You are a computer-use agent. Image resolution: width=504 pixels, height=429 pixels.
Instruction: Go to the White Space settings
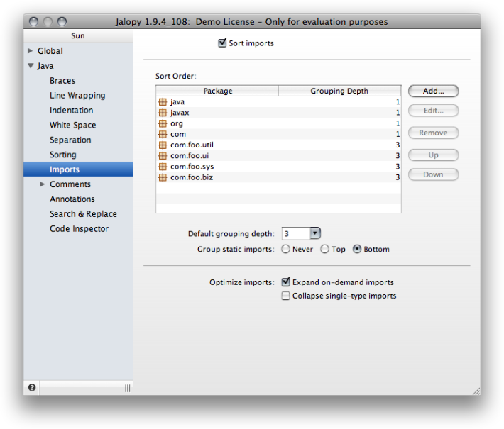[x=73, y=125]
